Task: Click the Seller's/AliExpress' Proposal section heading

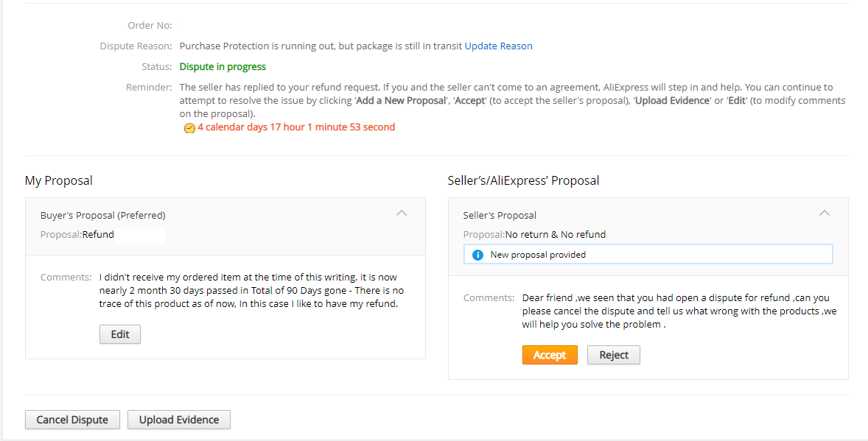Action: 523,181
